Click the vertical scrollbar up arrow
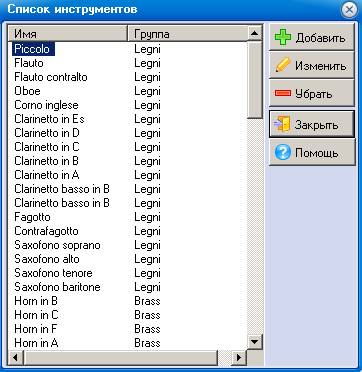 pyautogui.click(x=255, y=33)
